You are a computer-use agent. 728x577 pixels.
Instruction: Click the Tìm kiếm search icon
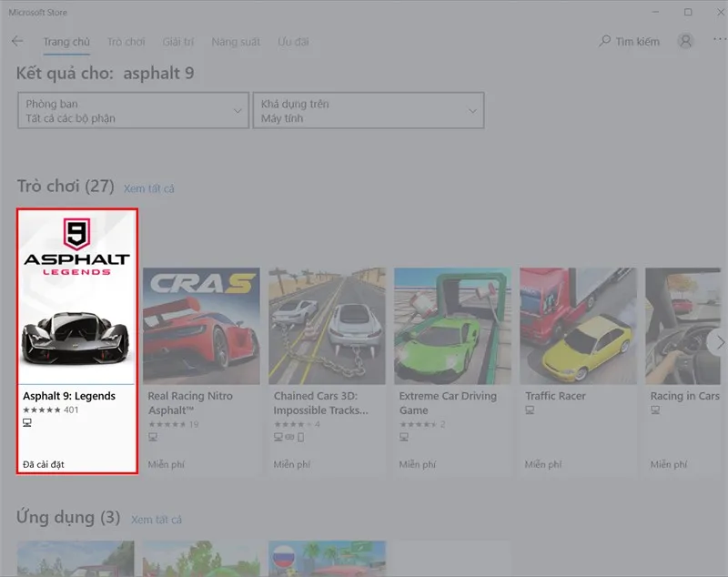tap(605, 42)
